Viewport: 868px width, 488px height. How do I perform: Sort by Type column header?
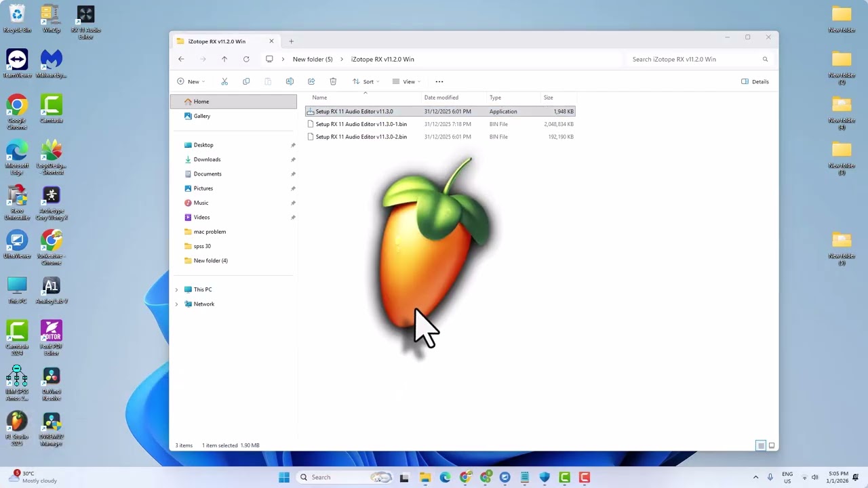513,98
